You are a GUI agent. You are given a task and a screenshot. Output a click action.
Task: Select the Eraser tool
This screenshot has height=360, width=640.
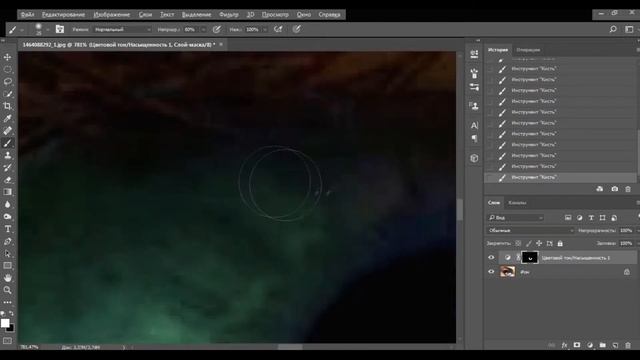tap(7, 180)
